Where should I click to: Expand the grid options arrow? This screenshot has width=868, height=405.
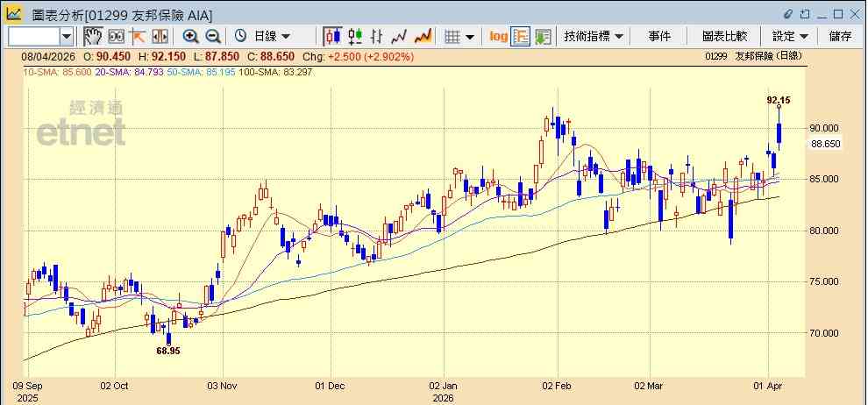pyautogui.click(x=469, y=37)
